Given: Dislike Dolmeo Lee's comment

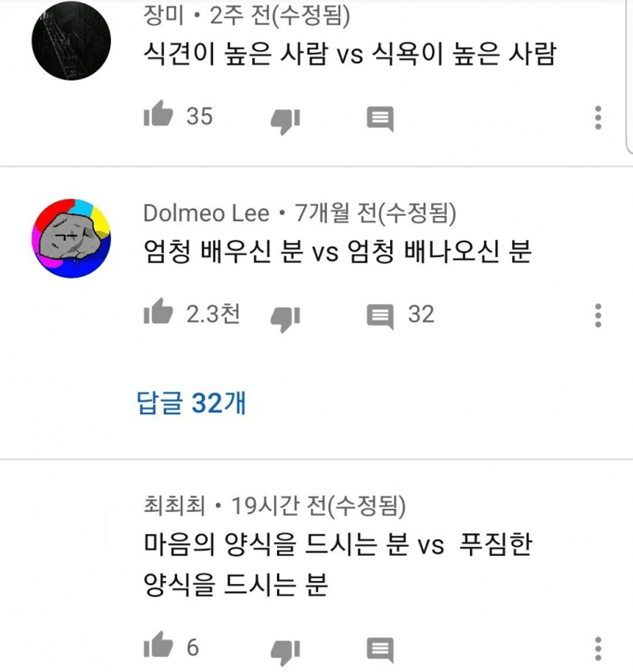Looking at the screenshot, I should (x=285, y=320).
